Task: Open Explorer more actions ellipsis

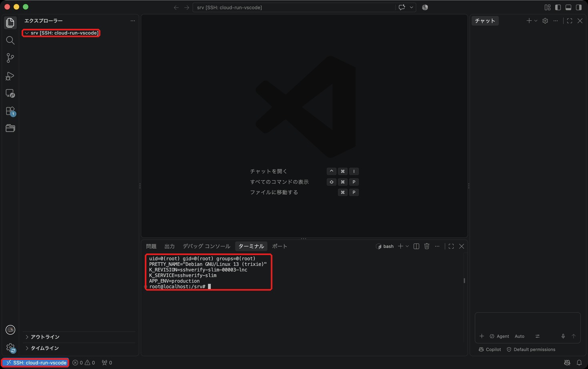Action: (x=133, y=21)
